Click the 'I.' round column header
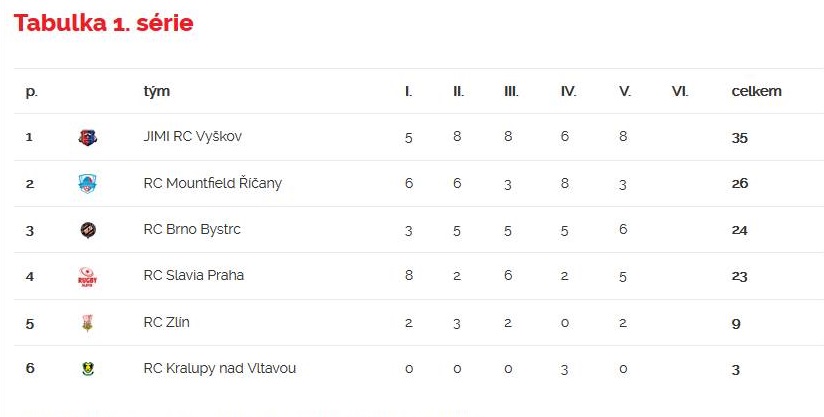The height and width of the screenshot is (417, 824). pyautogui.click(x=408, y=91)
